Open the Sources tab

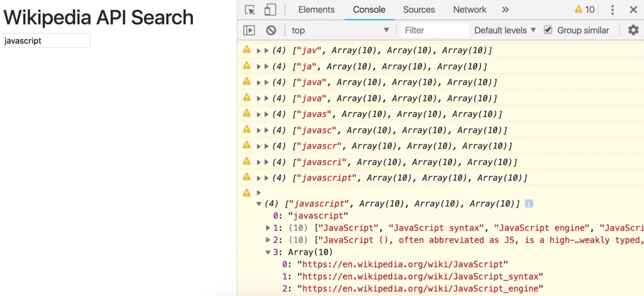419,10
